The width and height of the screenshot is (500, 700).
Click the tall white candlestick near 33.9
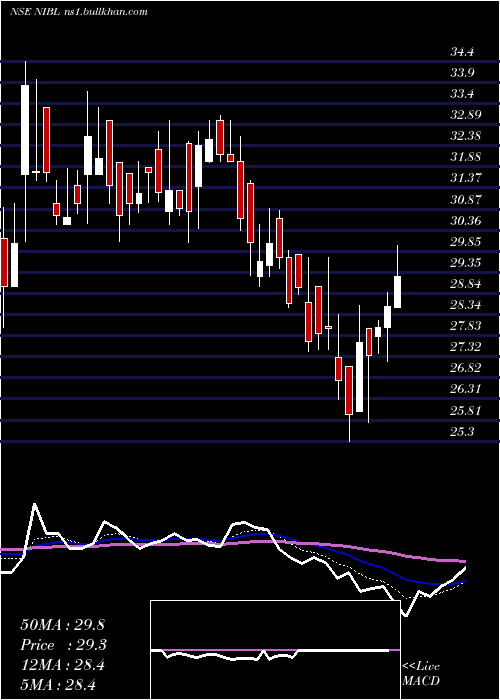[25, 130]
